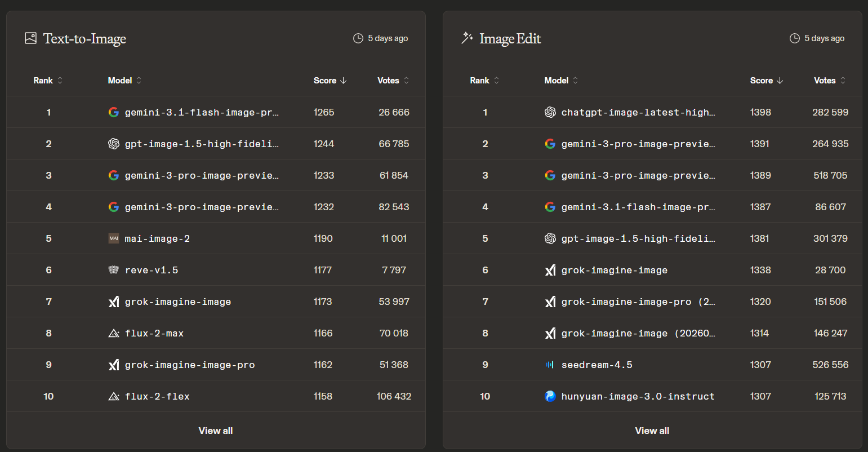Viewport: 868px width, 452px height.
Task: Sort Text-to-Image table by Model column
Action: (x=124, y=81)
